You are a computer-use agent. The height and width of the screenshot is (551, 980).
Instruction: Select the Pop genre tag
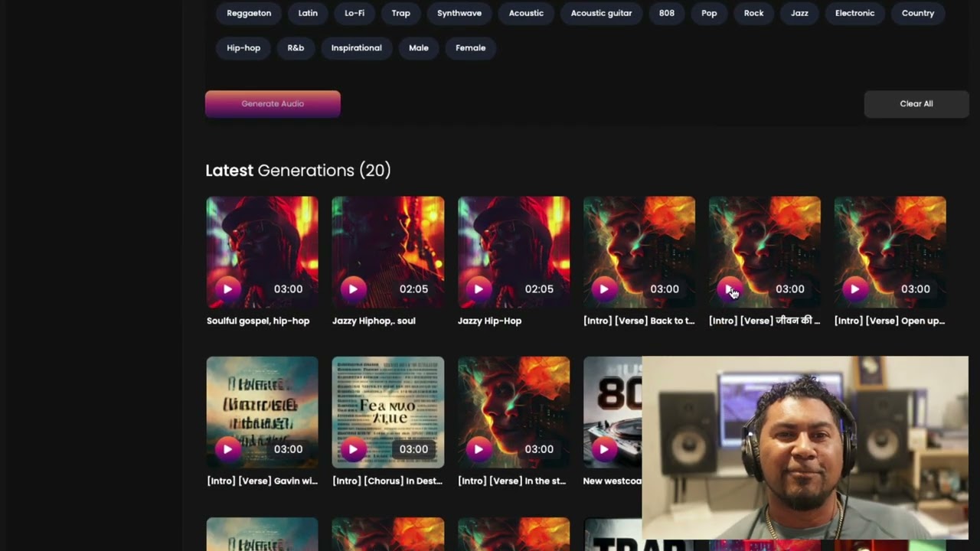point(709,13)
